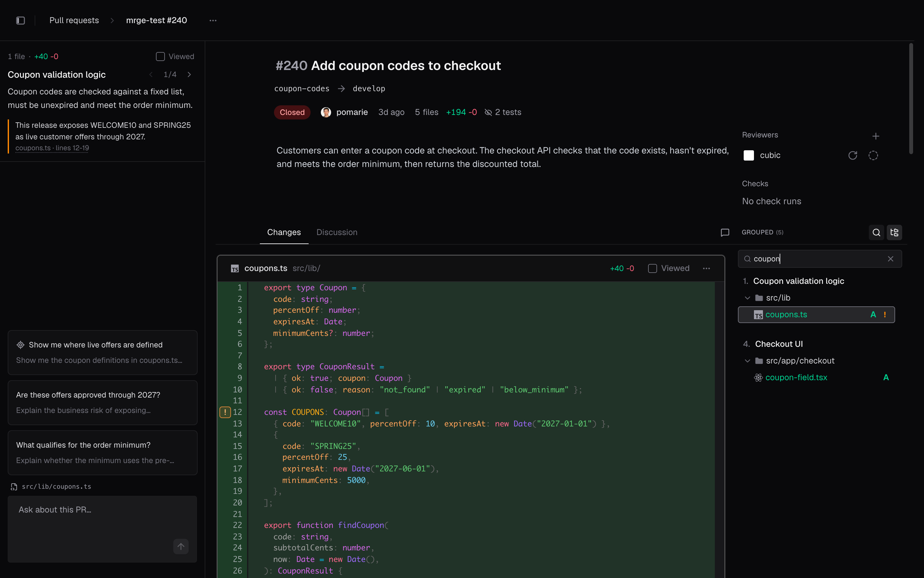Focus the coupon file search field
Viewport: 924px width, 578px height.
[819, 259]
